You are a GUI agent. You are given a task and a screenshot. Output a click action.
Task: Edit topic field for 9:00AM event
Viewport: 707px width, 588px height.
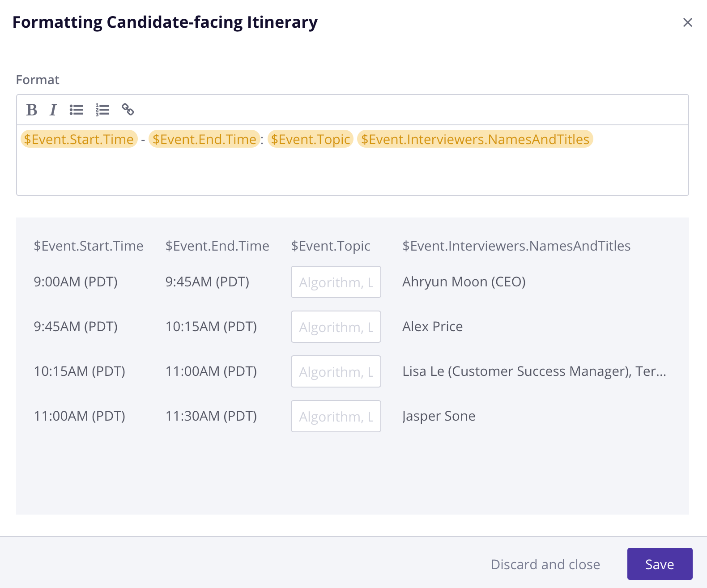pos(336,282)
